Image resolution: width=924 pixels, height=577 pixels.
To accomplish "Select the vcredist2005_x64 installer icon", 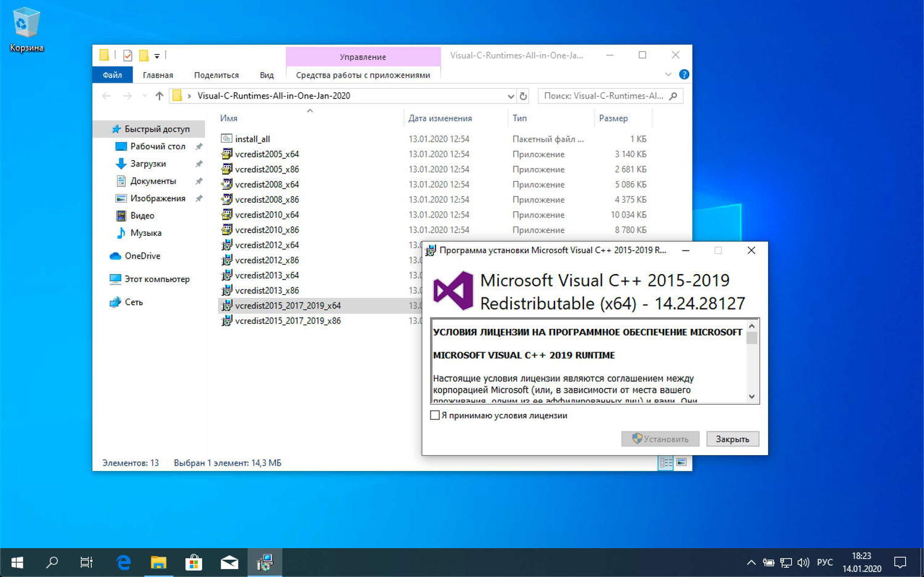I will pos(227,154).
